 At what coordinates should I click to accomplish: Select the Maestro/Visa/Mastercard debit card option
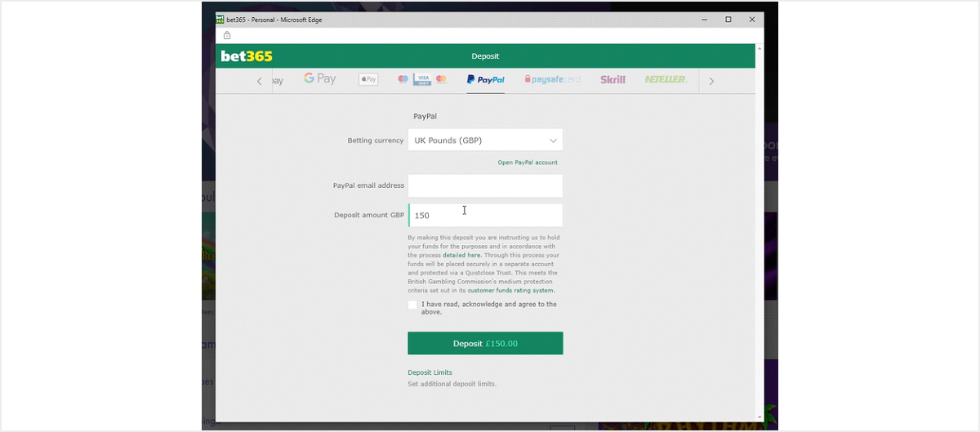[x=422, y=79]
